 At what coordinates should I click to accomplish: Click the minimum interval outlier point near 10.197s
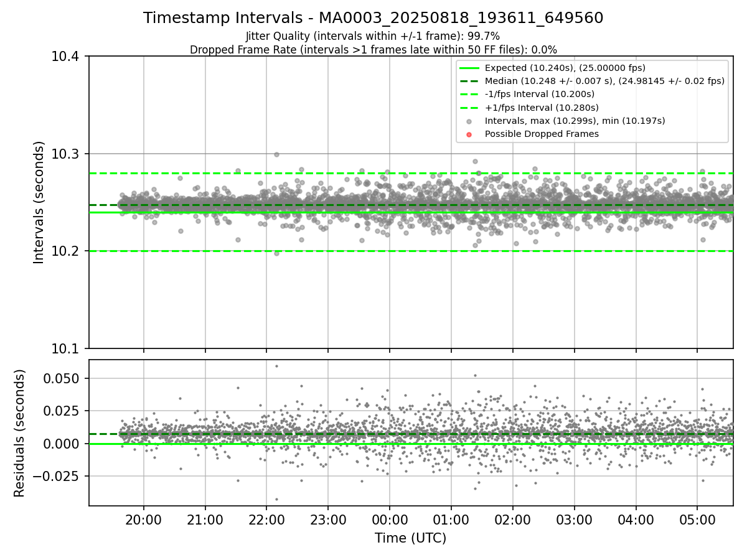pyautogui.click(x=276, y=253)
